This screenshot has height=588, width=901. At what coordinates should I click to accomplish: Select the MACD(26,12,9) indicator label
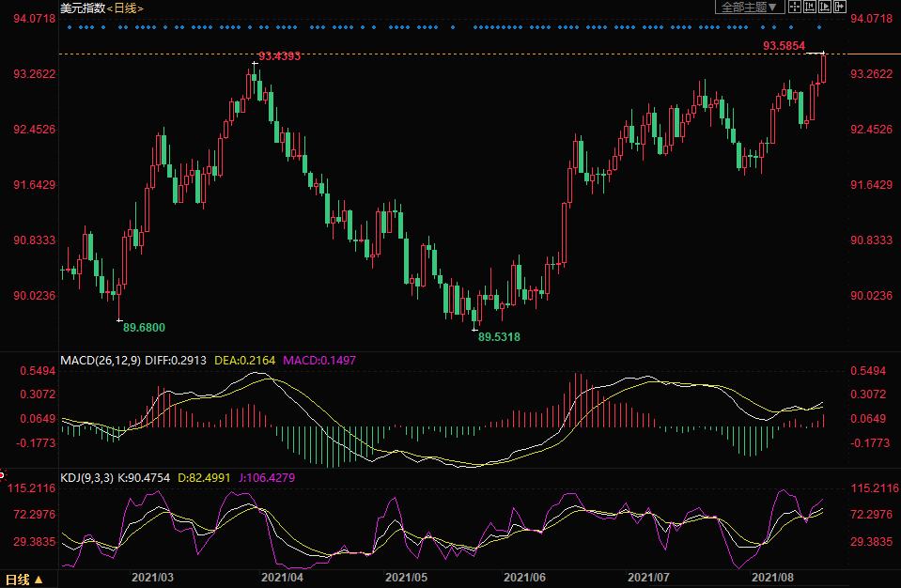click(101, 360)
